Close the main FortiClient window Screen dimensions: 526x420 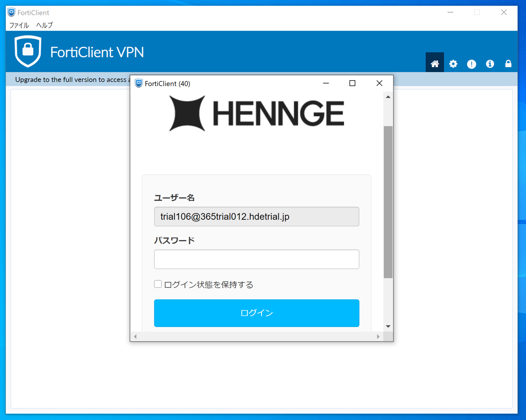point(504,12)
